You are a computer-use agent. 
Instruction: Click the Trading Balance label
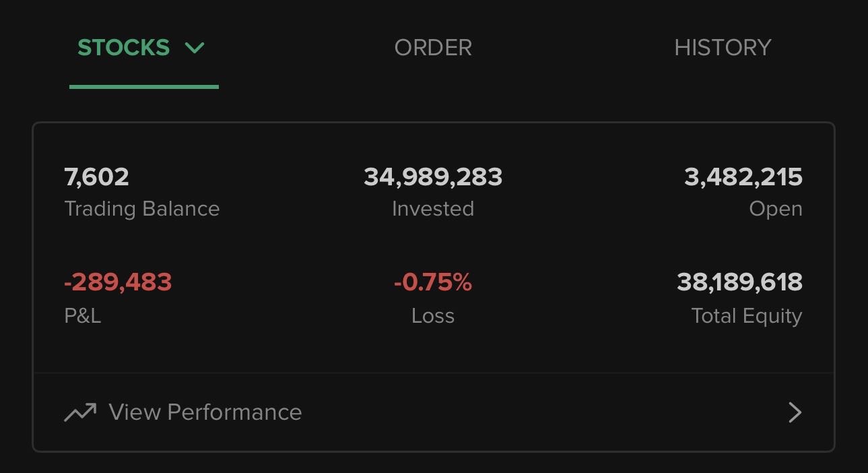click(142, 210)
